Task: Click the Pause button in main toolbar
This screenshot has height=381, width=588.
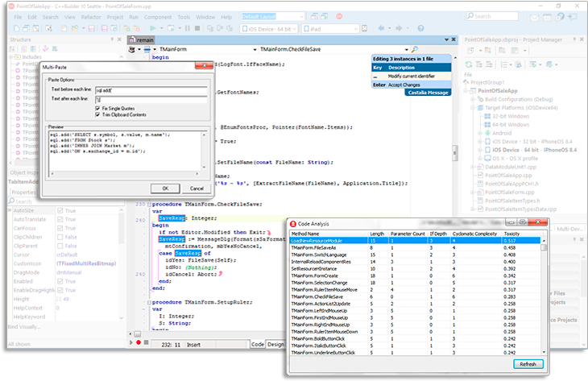Action: [x=188, y=28]
